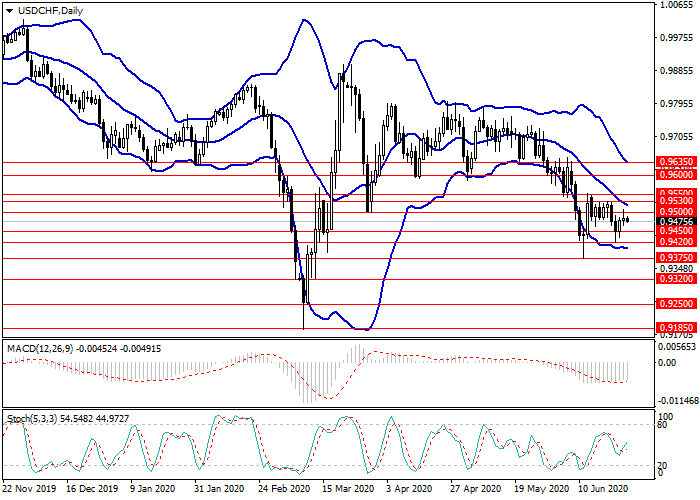Screen dimensions: 700x500
Task: Click the 0.93200 red price label
Action: (673, 280)
